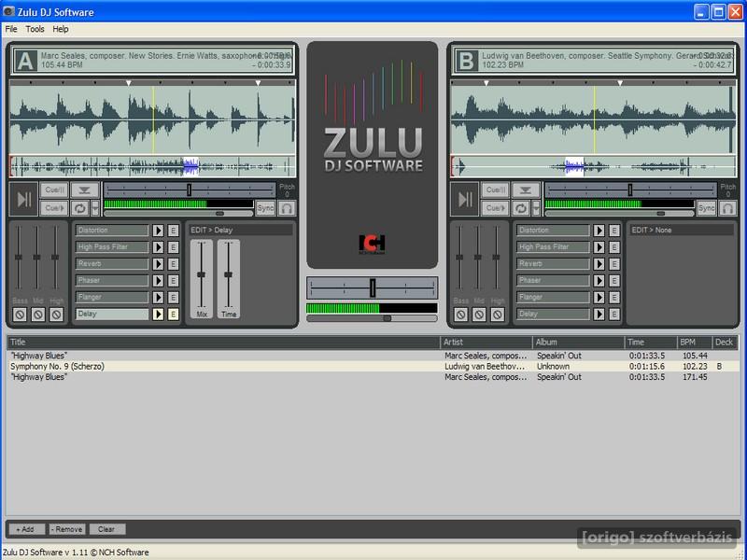Seek in Deck B overview waveform
Image resolution: width=747 pixels, height=560 pixels.
(594, 167)
